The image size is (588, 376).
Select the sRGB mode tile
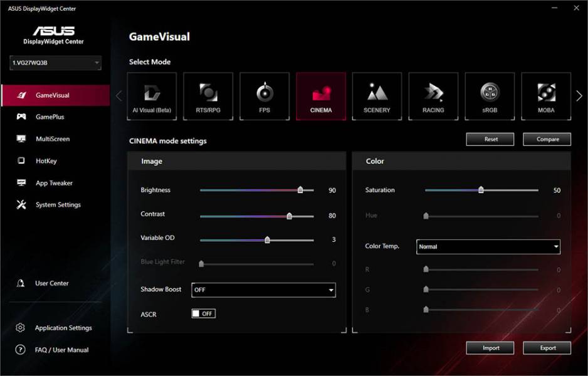point(490,97)
